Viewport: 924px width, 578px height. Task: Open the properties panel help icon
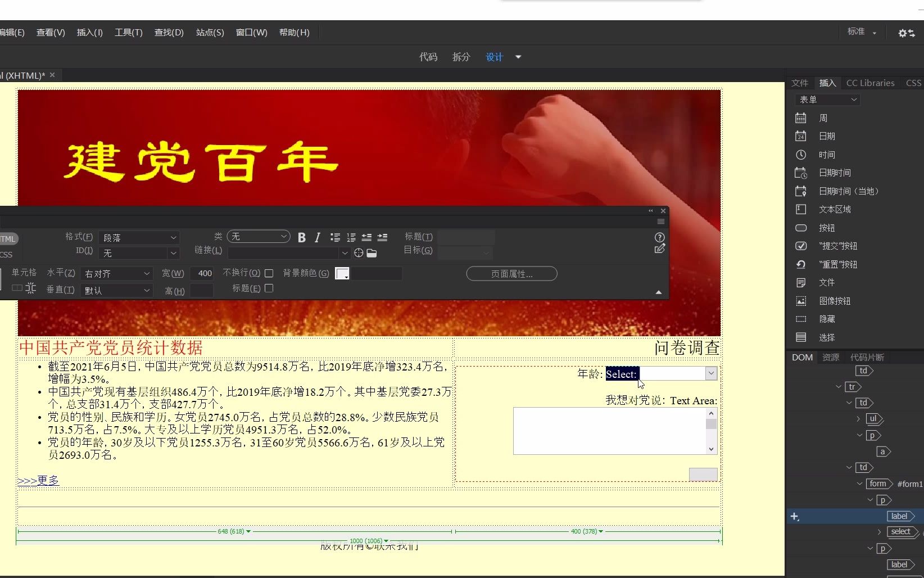660,237
